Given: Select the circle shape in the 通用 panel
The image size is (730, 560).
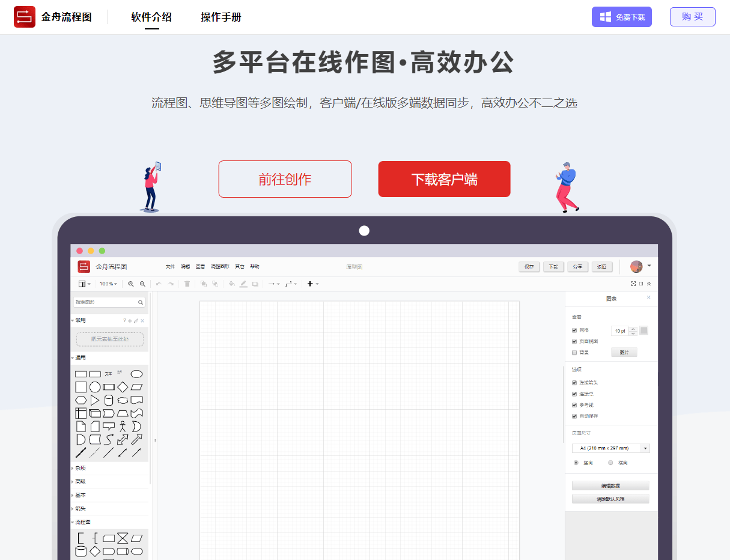Looking at the screenshot, I should tap(95, 387).
